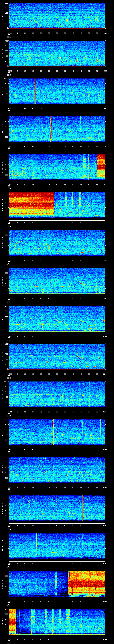Click the large red noise band in the 2:06:00 panel
Viewport: 114px width, 644px height.
31,203
